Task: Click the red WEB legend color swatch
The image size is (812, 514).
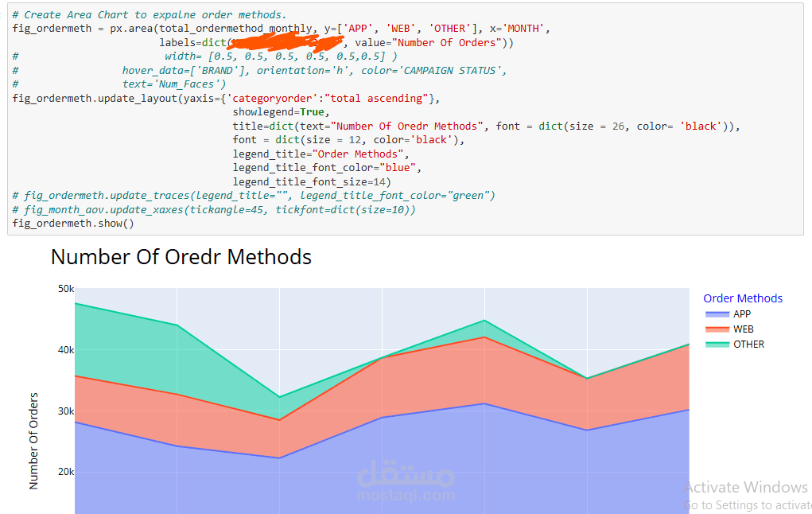Action: (x=719, y=329)
